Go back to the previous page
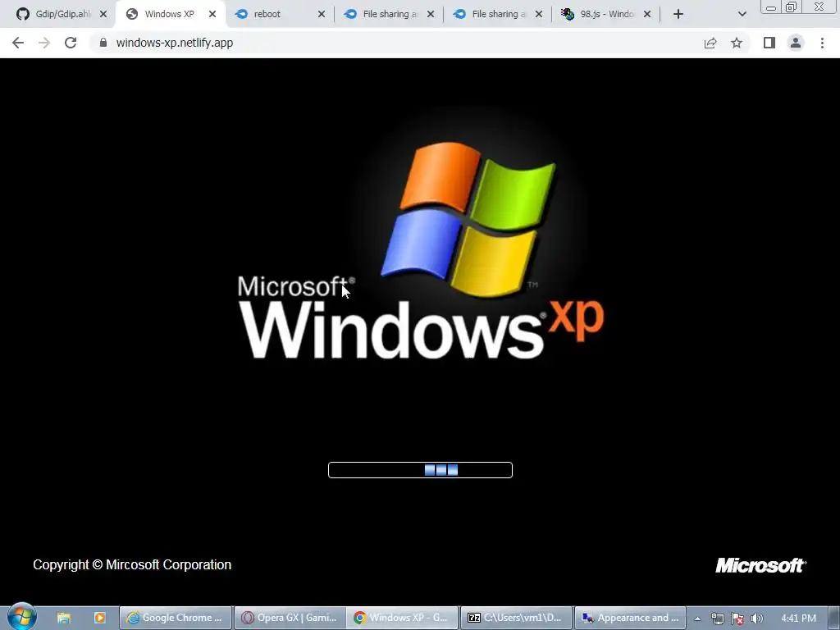 18,43
